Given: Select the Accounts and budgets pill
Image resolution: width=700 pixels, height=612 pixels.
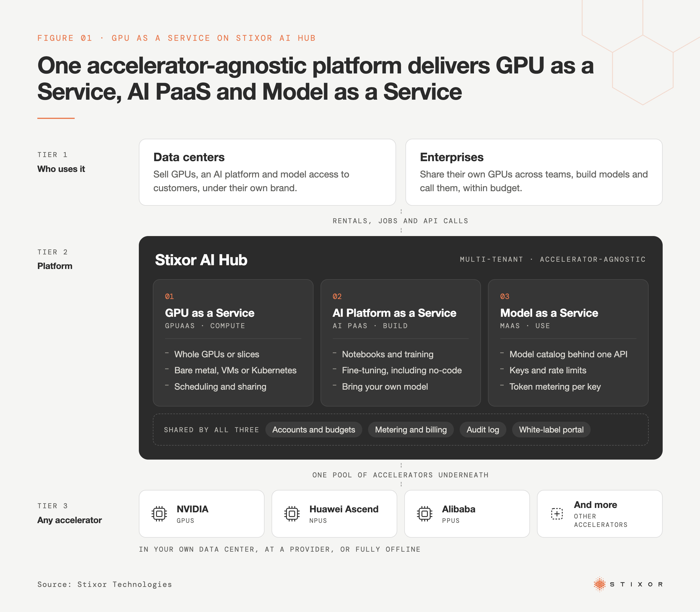Looking at the screenshot, I should point(314,430).
